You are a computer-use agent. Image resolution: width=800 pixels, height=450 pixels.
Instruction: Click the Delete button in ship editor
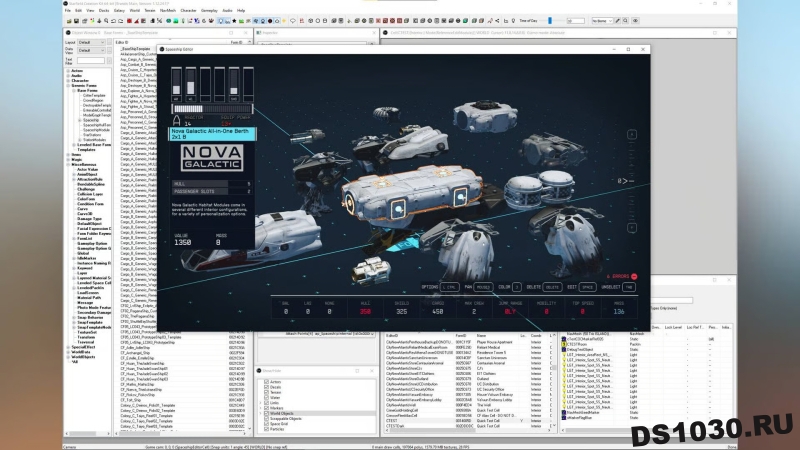[552, 287]
